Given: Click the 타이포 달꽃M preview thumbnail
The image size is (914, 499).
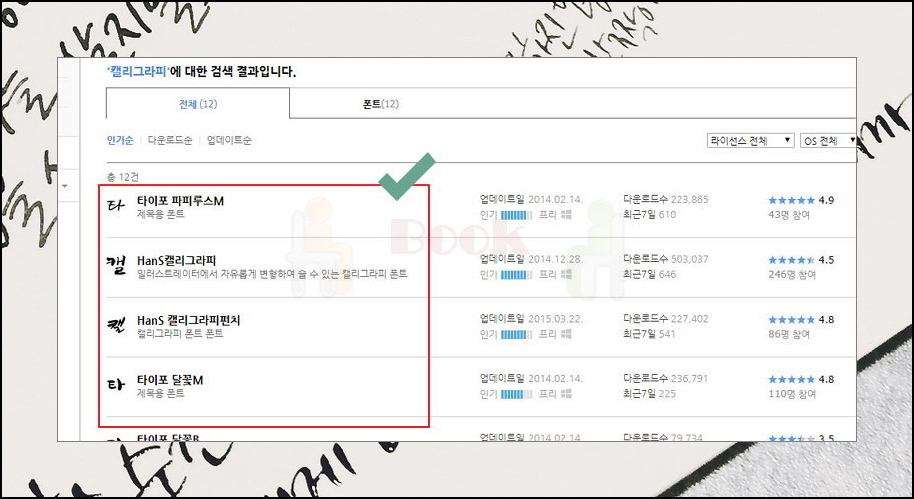Looking at the screenshot, I should click(x=116, y=385).
